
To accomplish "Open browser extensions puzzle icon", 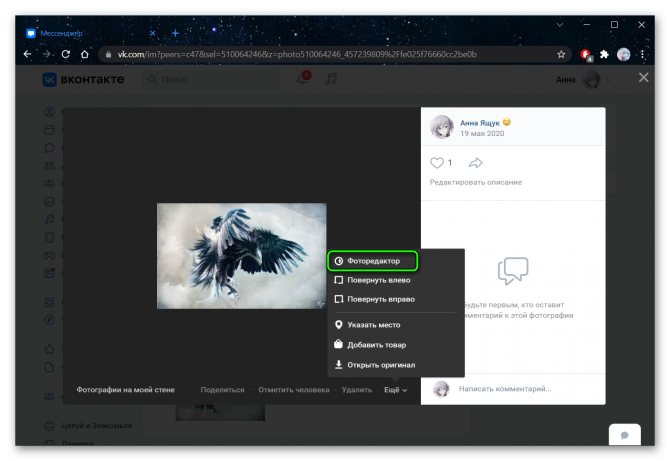I will pos(604,54).
